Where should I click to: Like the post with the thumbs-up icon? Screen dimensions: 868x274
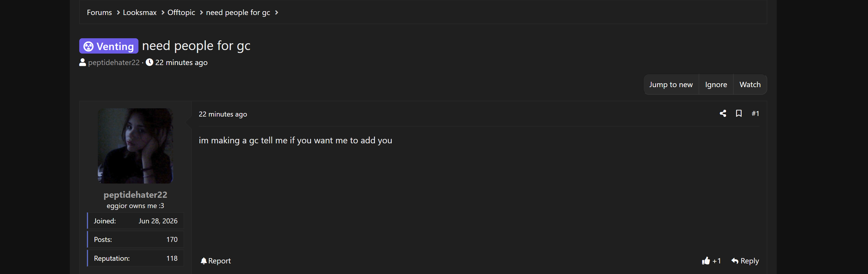coord(706,260)
